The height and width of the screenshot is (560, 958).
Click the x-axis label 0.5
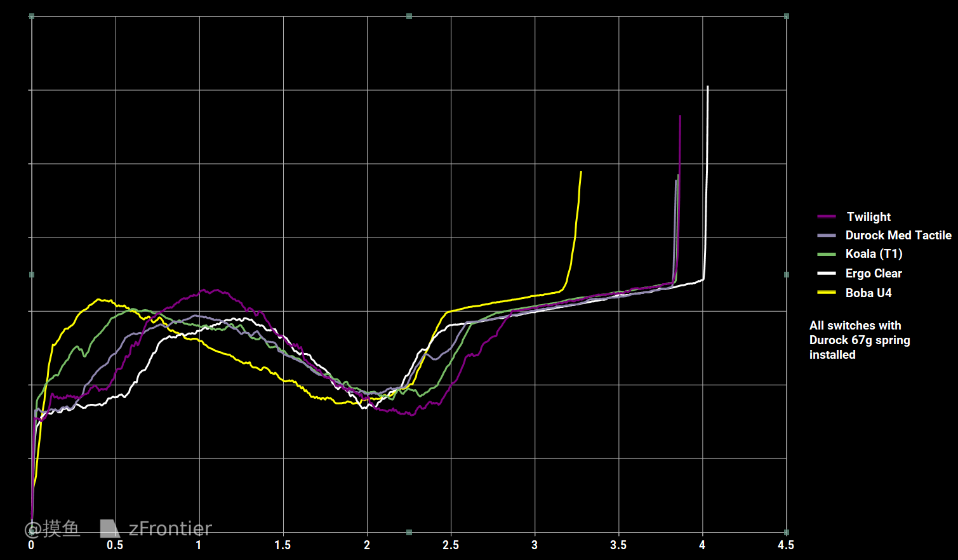(x=115, y=545)
